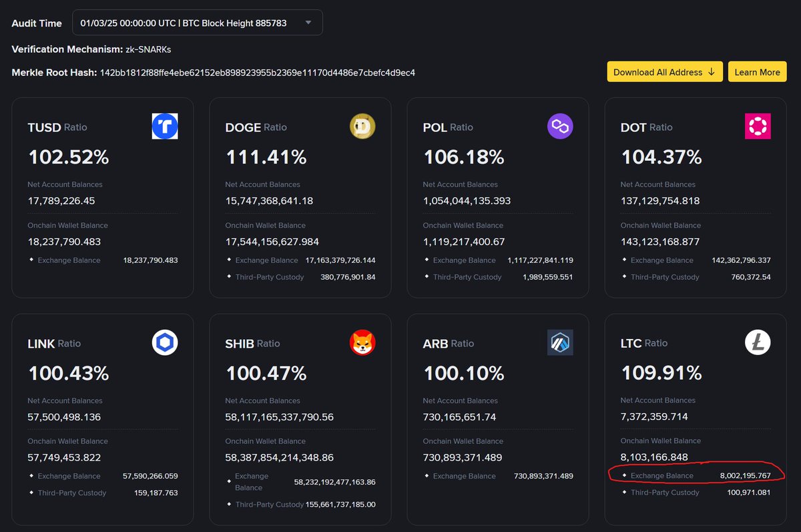This screenshot has height=532, width=801.
Task: Click LTC third-party custody 100,971.081
Action: [749, 493]
